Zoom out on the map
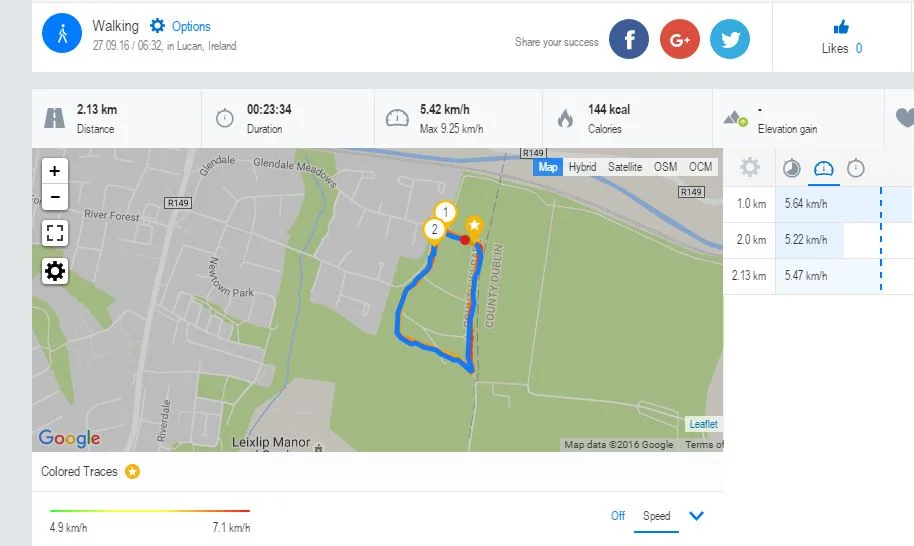 click(x=55, y=197)
